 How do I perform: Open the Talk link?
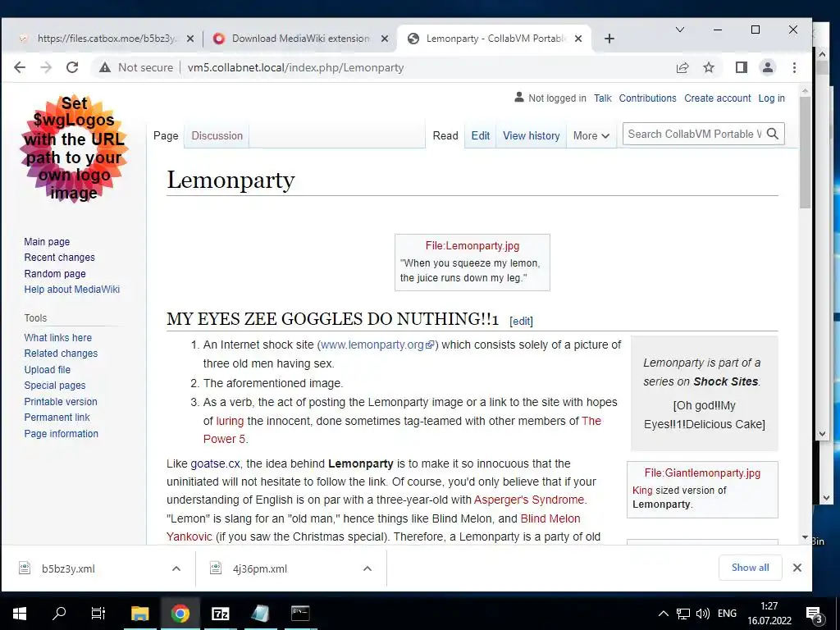point(602,98)
